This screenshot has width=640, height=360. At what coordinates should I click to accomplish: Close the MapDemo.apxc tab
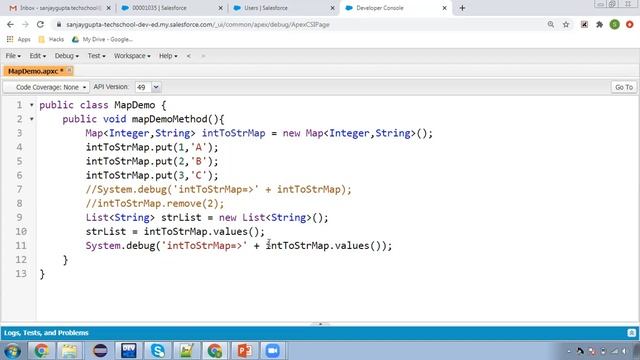[69, 71]
